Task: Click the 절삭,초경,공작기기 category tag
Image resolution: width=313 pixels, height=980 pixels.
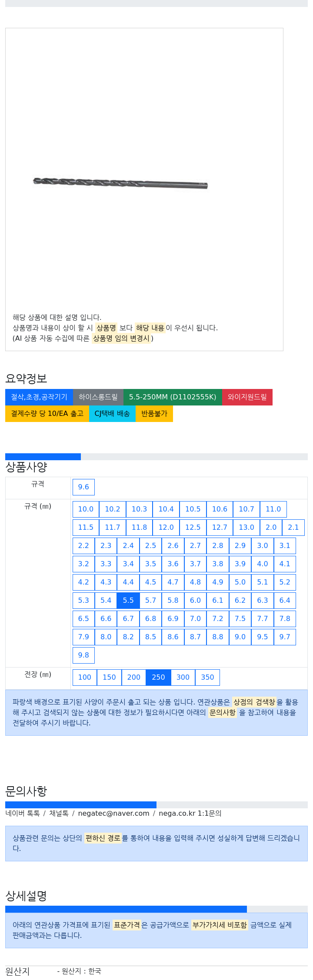Action: point(39,397)
